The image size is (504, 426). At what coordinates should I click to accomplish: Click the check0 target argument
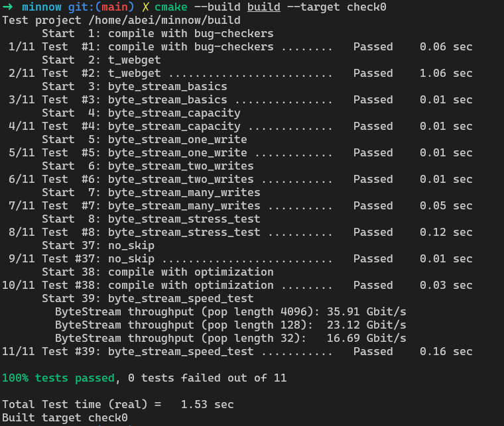click(367, 7)
